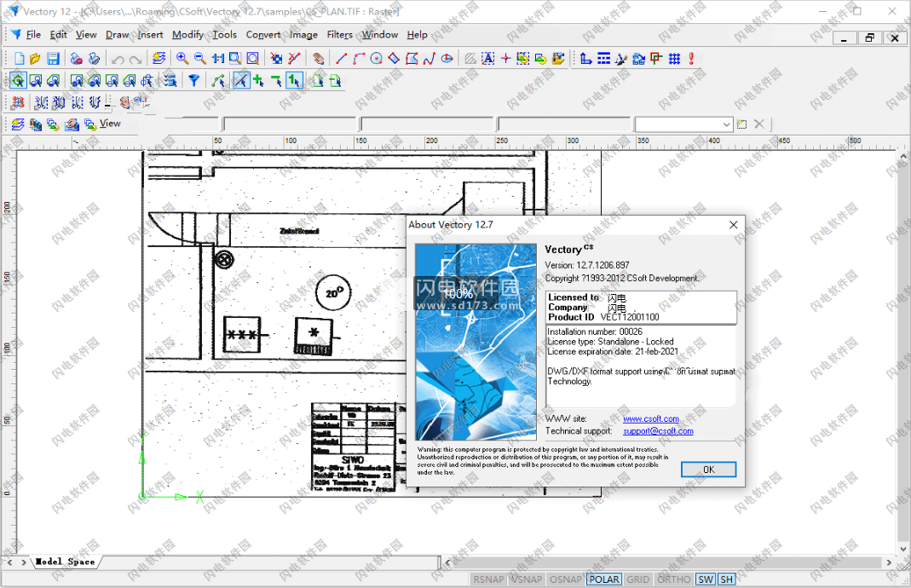
Task: Open the File menu
Action: [34, 34]
